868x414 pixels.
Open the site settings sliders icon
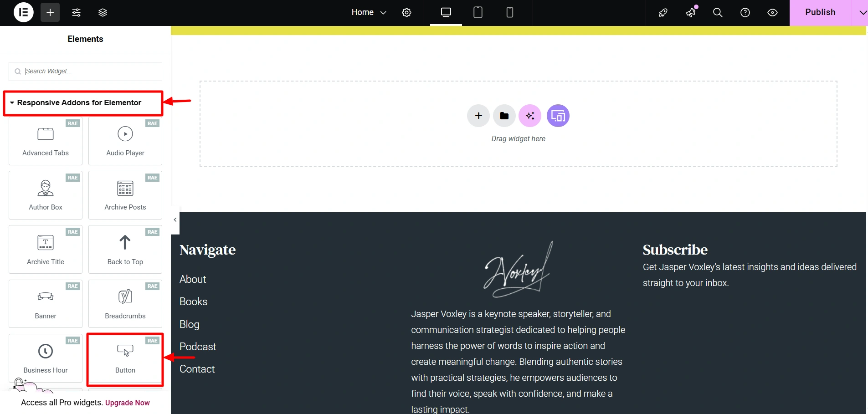pyautogui.click(x=77, y=12)
